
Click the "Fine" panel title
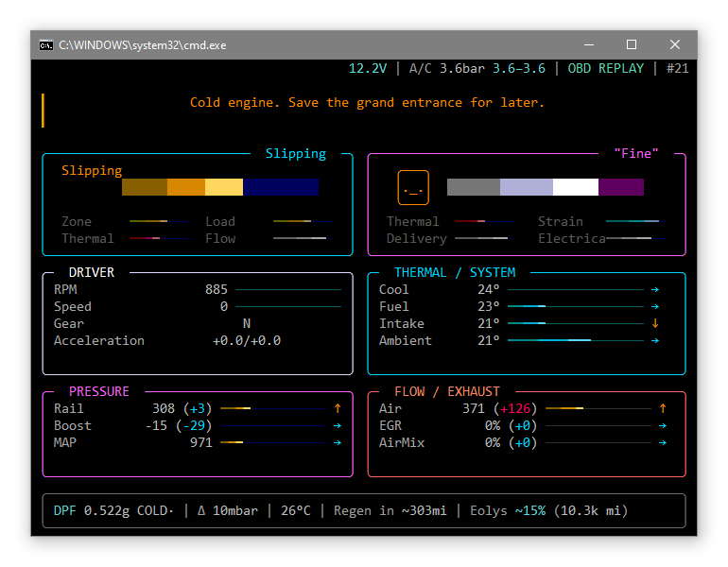pyautogui.click(x=636, y=154)
